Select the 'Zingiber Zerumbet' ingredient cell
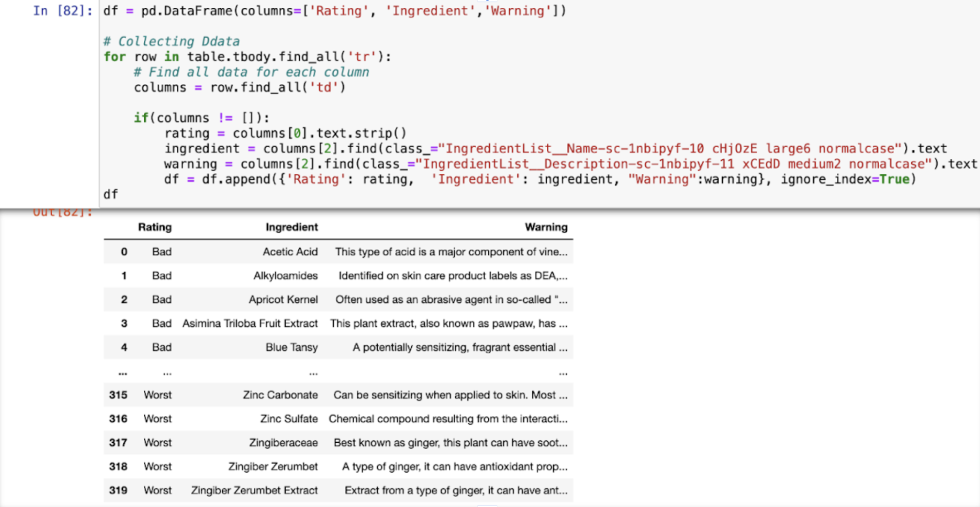The image size is (980, 507). pyautogui.click(x=273, y=467)
